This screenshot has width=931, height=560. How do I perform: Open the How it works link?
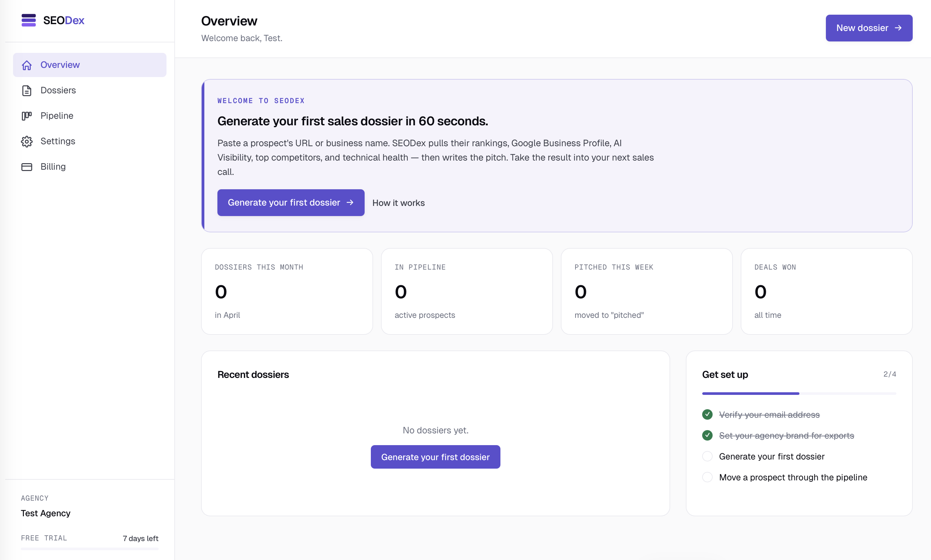point(399,203)
